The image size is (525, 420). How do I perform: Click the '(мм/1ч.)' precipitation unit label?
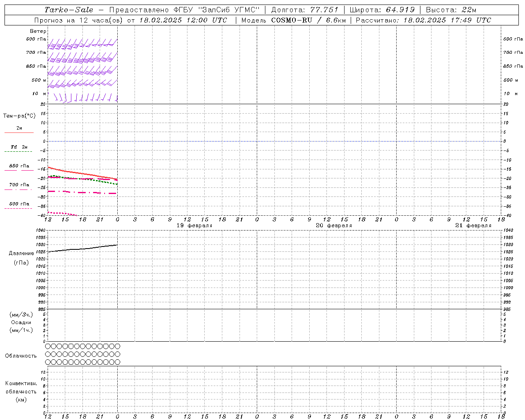click(x=21, y=330)
